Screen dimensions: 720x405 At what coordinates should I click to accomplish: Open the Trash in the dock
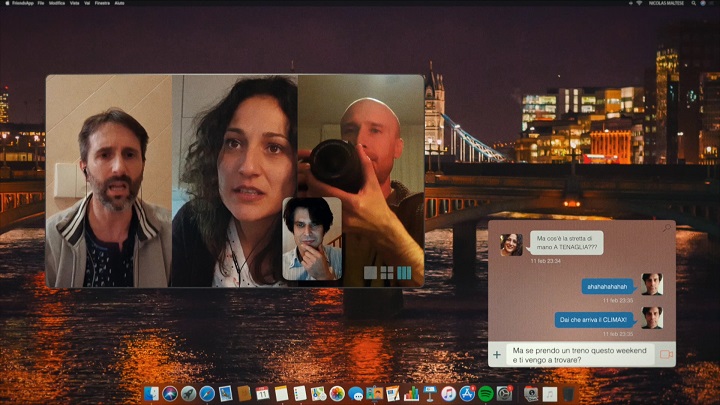point(569,394)
